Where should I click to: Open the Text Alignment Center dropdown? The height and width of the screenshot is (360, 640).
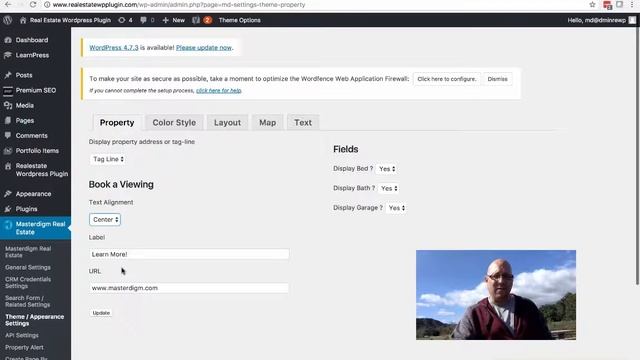coord(105,220)
